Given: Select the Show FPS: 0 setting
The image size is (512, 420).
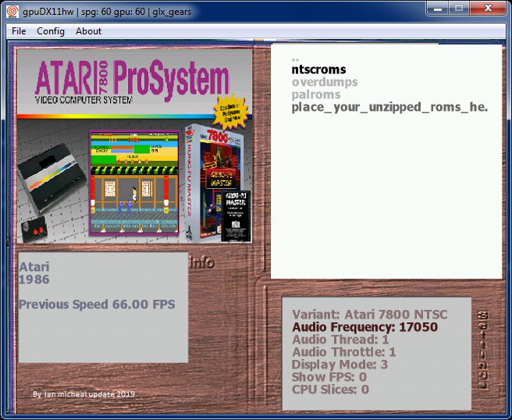Looking at the screenshot, I should point(329,377).
